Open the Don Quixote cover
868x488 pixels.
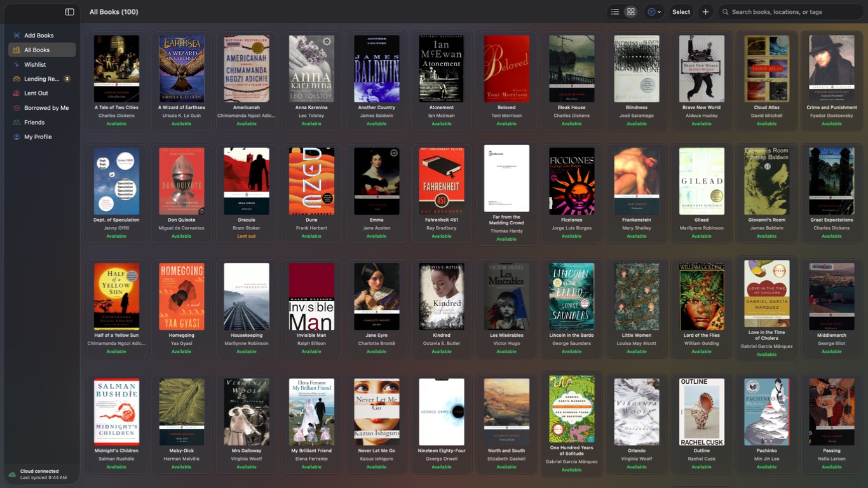(181, 181)
